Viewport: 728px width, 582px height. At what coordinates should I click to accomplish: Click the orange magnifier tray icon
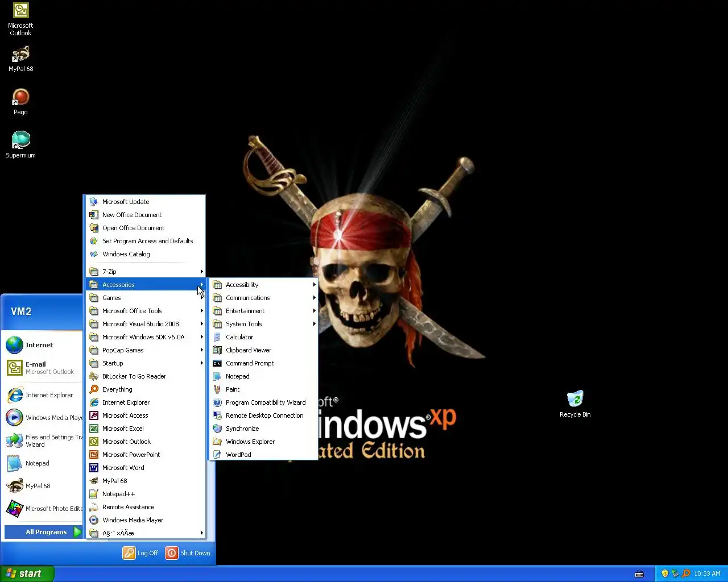(686, 573)
